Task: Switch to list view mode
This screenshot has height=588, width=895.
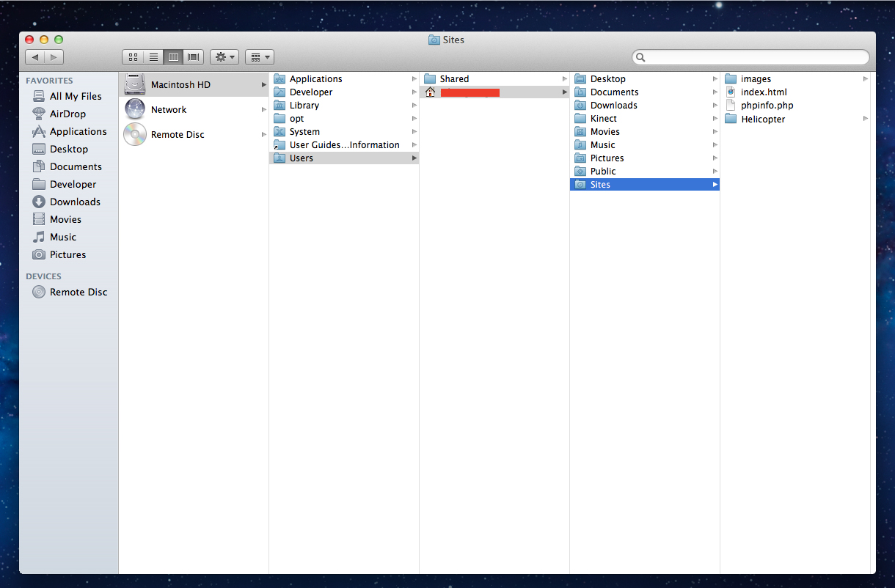Action: point(153,56)
